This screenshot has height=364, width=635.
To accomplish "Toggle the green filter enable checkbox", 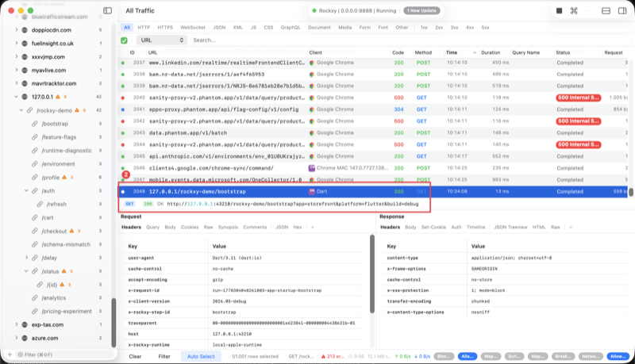I will click(x=124, y=40).
